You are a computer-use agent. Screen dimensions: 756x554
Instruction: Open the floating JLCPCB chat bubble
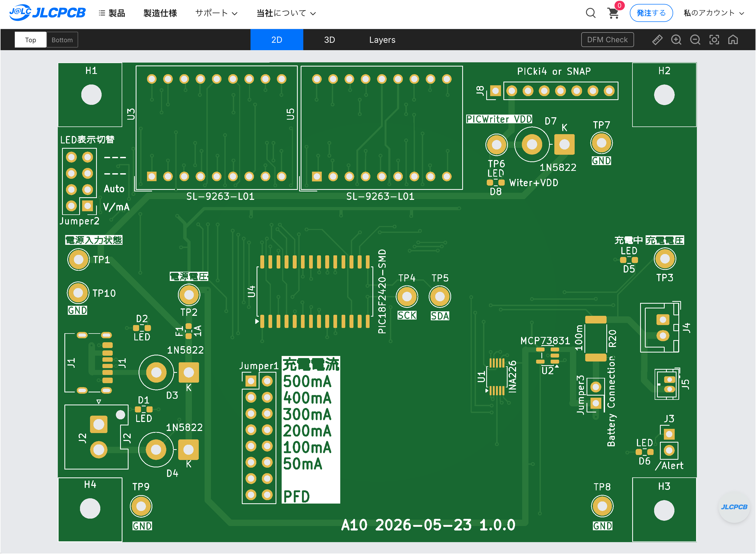734,507
